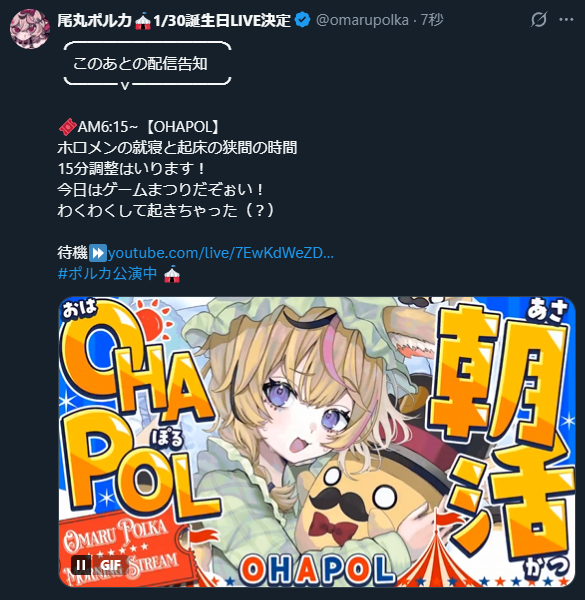Click the blue verified badge
This screenshot has height=600, width=585.
pyautogui.click(x=303, y=20)
